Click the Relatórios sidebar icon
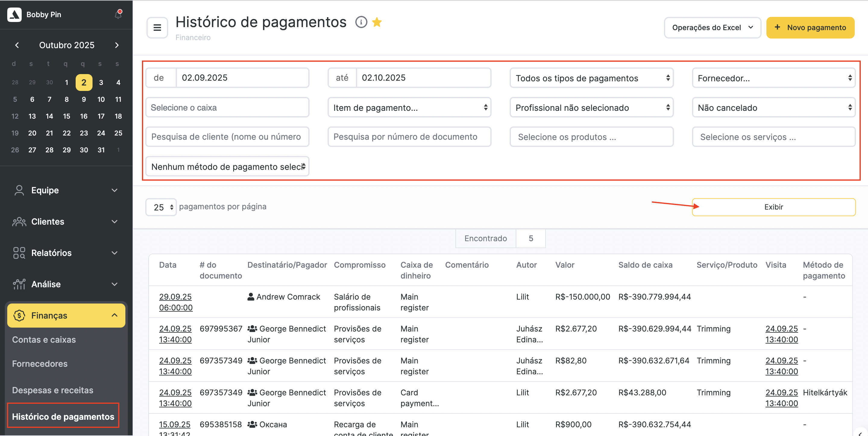 19,253
